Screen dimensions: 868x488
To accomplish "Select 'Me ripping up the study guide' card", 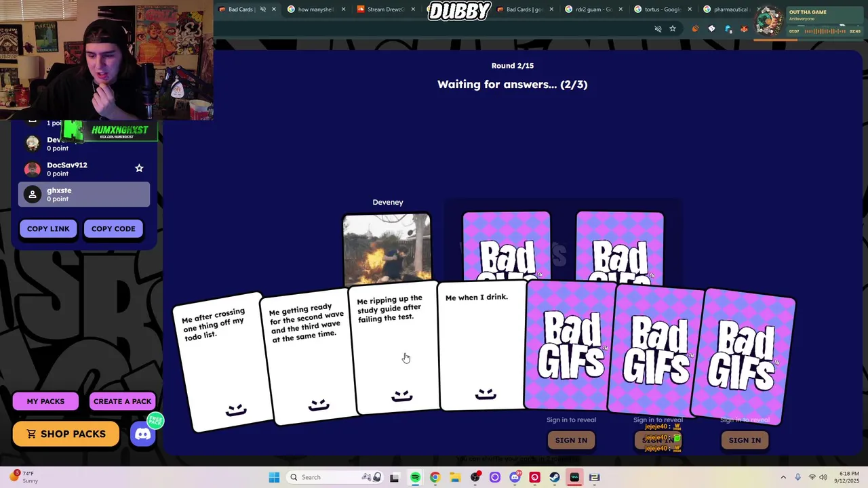I will (395, 349).
